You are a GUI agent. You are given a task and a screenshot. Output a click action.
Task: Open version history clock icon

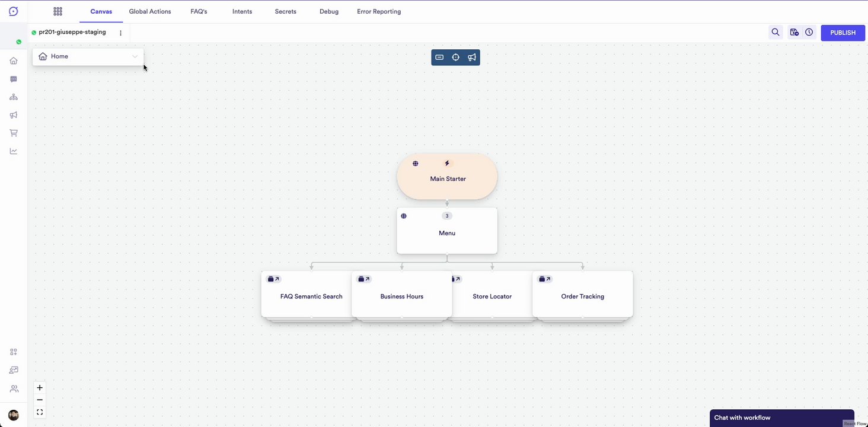coord(809,33)
